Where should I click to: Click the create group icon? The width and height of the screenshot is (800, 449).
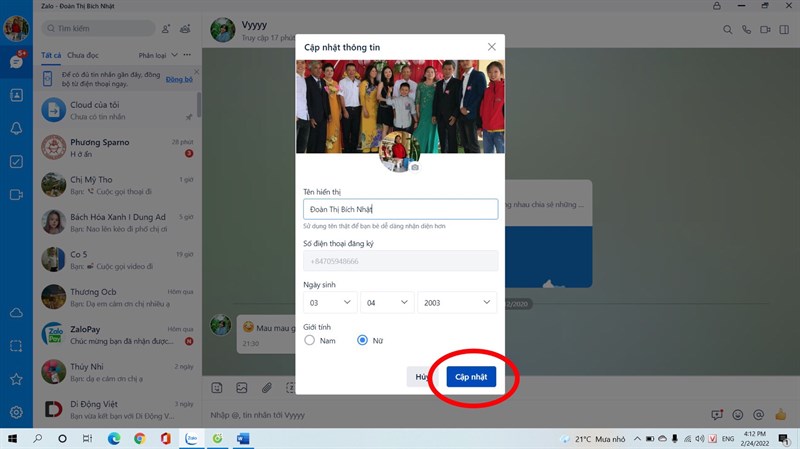point(185,29)
